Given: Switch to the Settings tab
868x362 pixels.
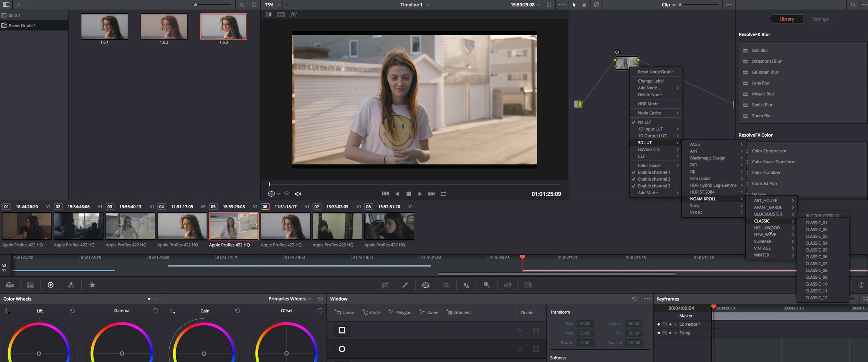Looking at the screenshot, I should (x=820, y=19).
